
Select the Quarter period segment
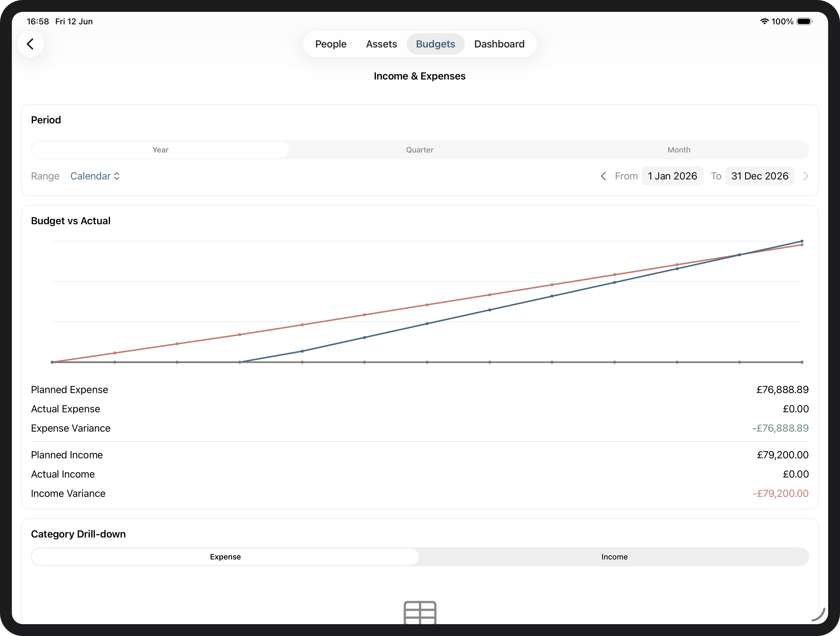420,150
